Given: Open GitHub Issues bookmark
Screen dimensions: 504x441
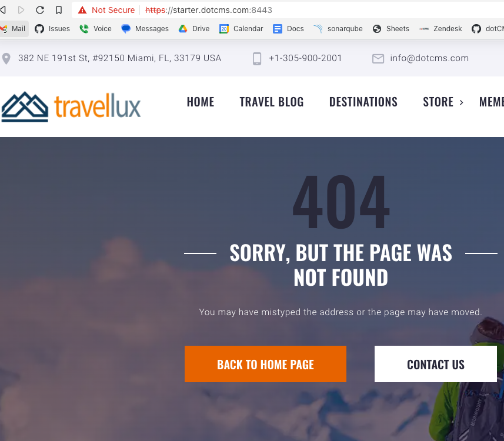Looking at the screenshot, I should click(52, 29).
